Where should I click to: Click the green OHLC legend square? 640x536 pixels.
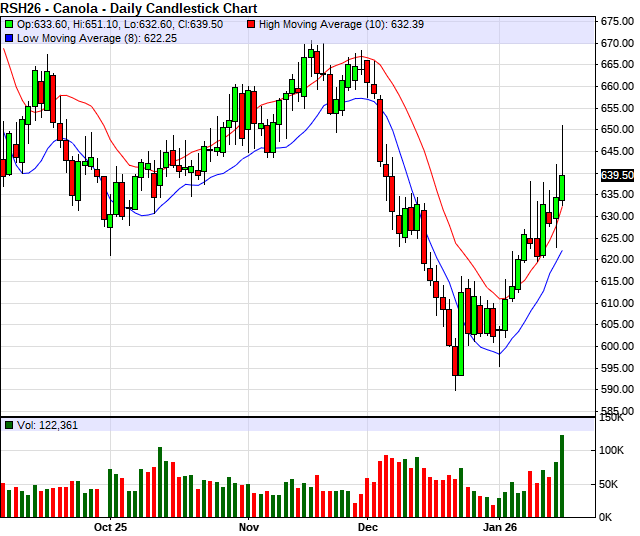click(x=9, y=23)
